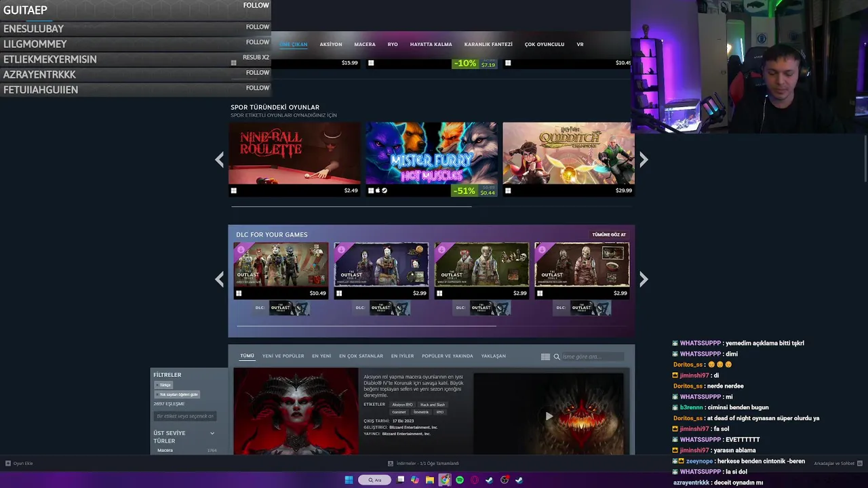Show the previous DLC items
Screen dimensions: 868x488
[x=219, y=279]
